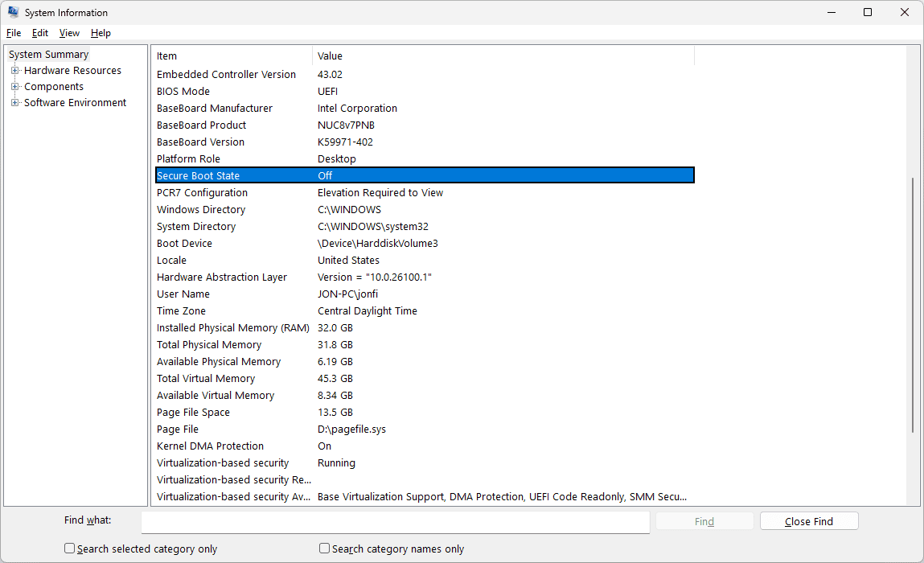Click the System Information app icon in title bar
Image resolution: width=924 pixels, height=563 pixels.
14,13
